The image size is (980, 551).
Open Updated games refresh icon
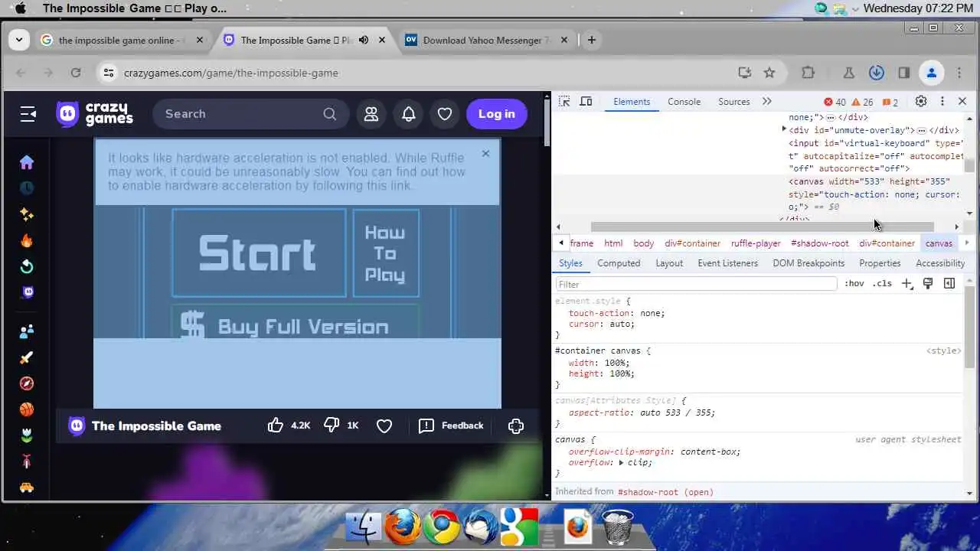pos(27,266)
